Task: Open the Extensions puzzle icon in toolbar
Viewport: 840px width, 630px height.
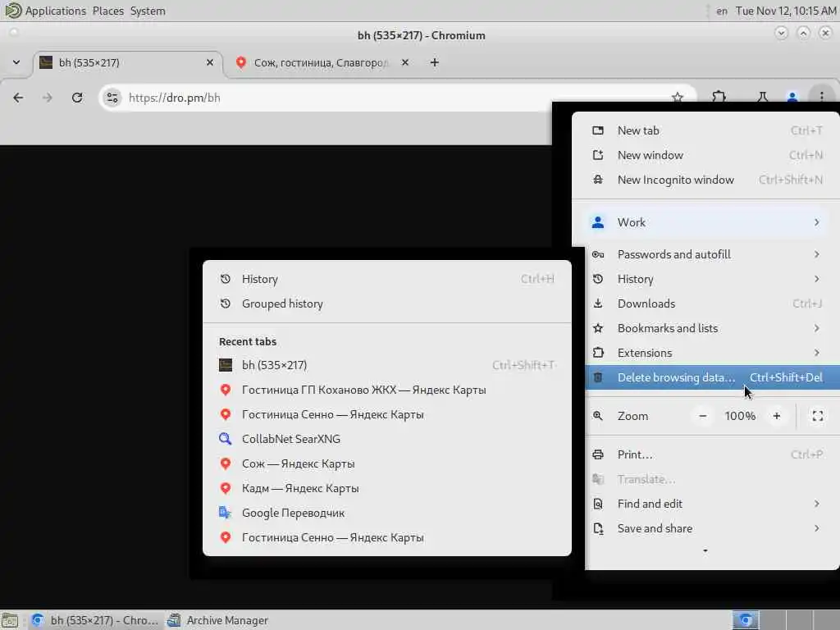Action: pyautogui.click(x=719, y=98)
